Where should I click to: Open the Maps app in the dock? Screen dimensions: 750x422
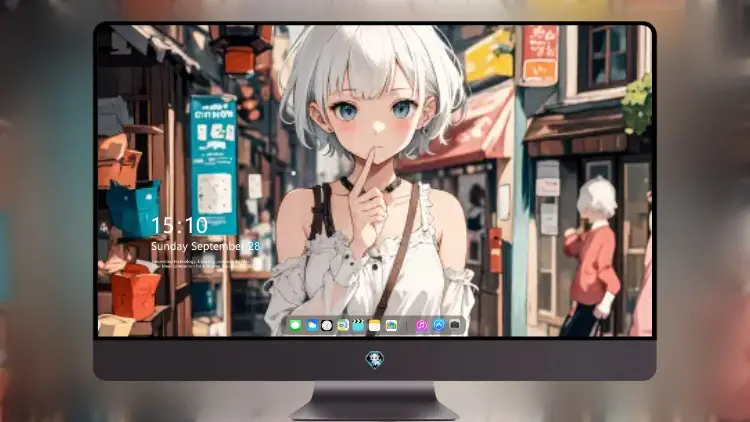coord(342,325)
